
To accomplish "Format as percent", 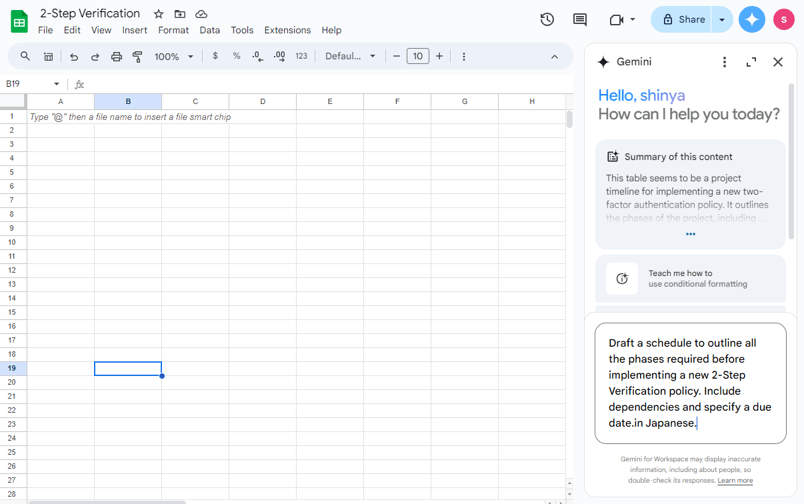I will tap(236, 56).
